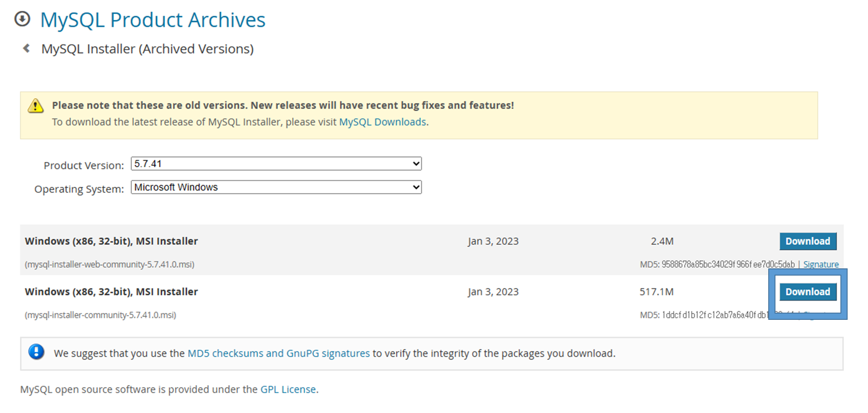
Task: Click the yellow warning triangle icon
Action: (x=35, y=106)
